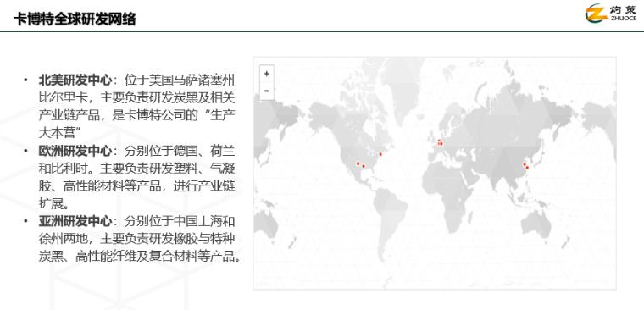The image size is (644, 310).
Task: Select the red marker in Massachusetts
Action: coord(380,154)
